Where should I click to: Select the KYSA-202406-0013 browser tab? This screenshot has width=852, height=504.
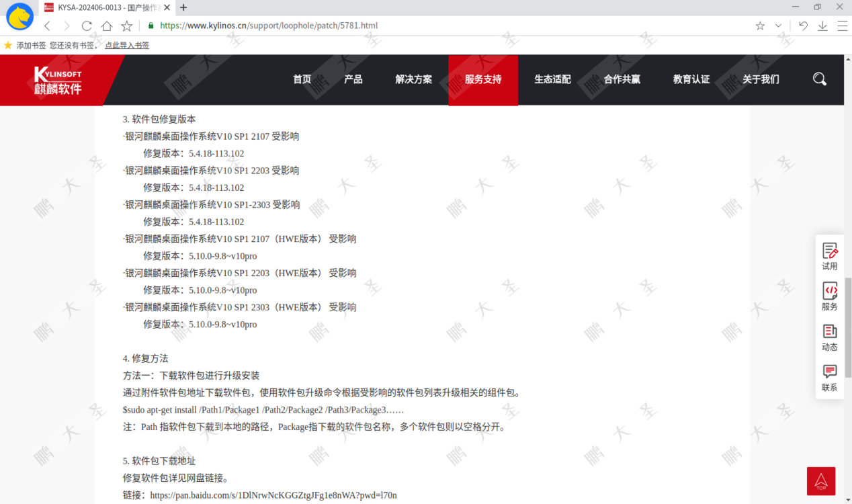[108, 7]
